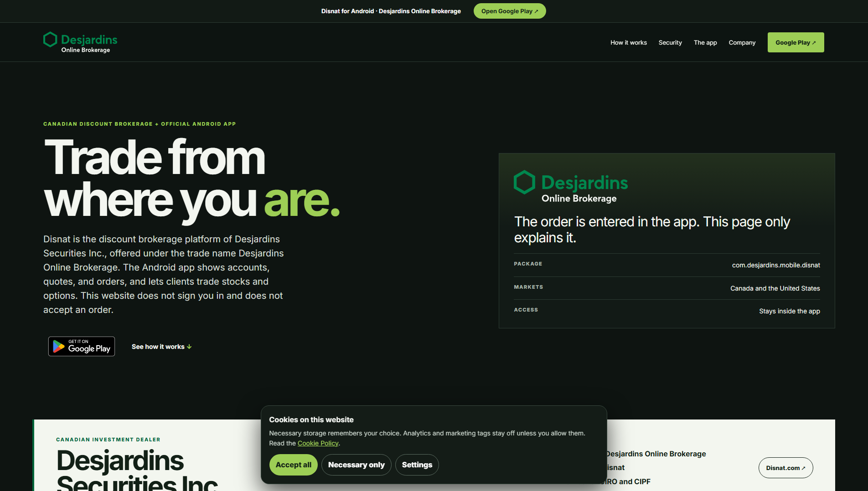Click the Disnat for Android banner text
Image resolution: width=868 pixels, height=491 pixels.
(x=391, y=11)
